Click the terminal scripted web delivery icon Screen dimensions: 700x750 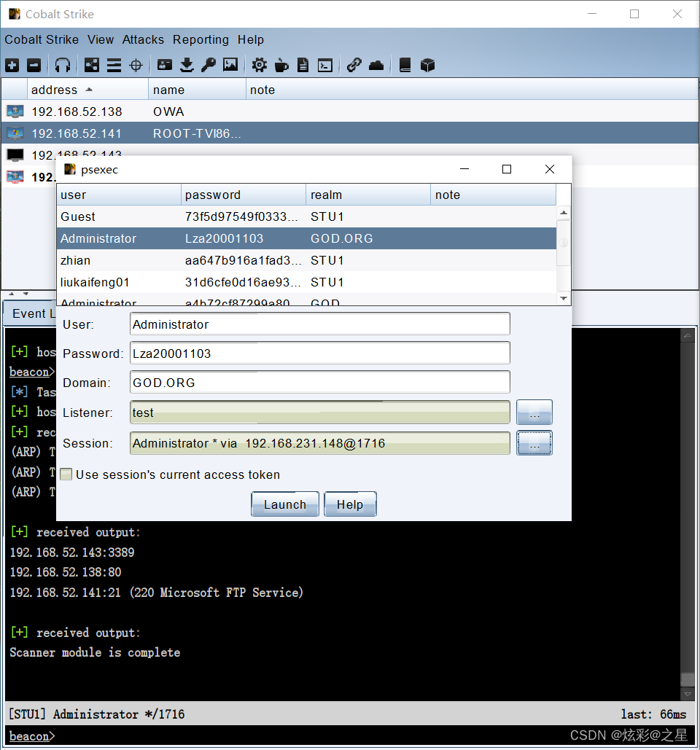325,65
